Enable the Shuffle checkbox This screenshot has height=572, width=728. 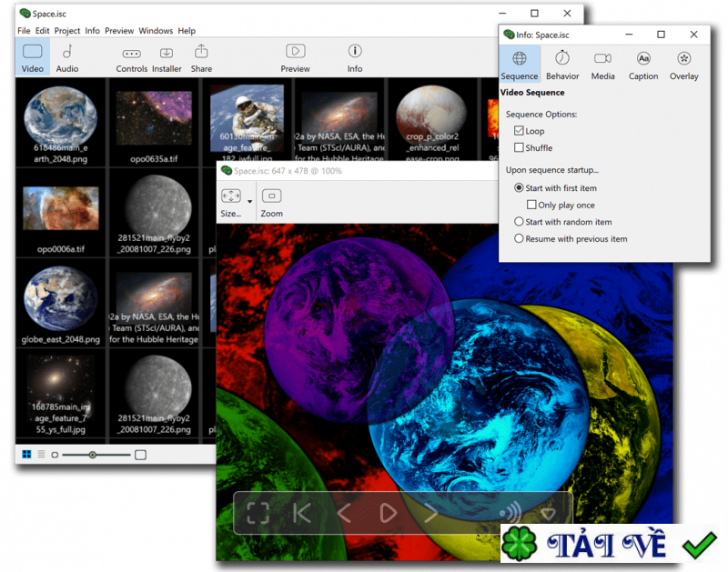click(x=520, y=147)
